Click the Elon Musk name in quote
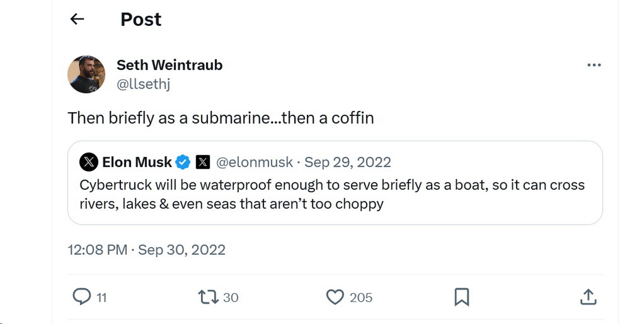The image size is (644, 324). coord(137,162)
